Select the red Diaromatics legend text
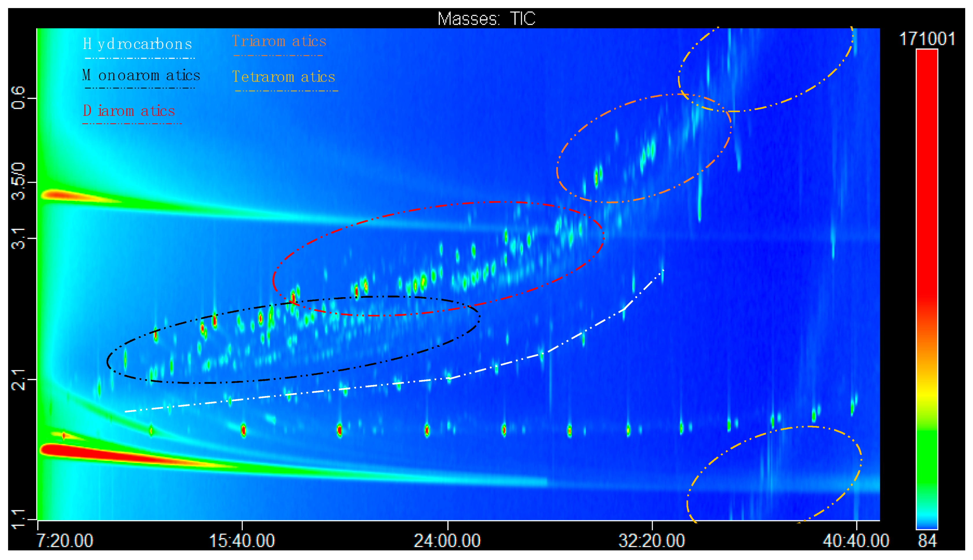The width and height of the screenshot is (973, 560). (x=129, y=111)
